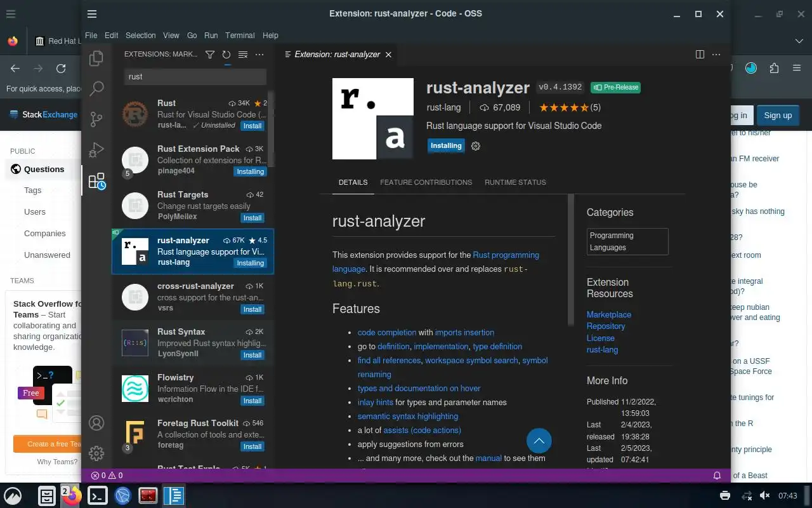The height and width of the screenshot is (508, 812).
Task: Install the cross-rust-analyzer extension
Action: click(x=252, y=309)
